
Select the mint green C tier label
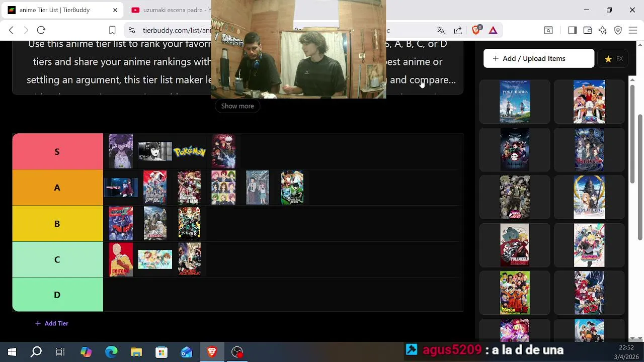point(57,259)
